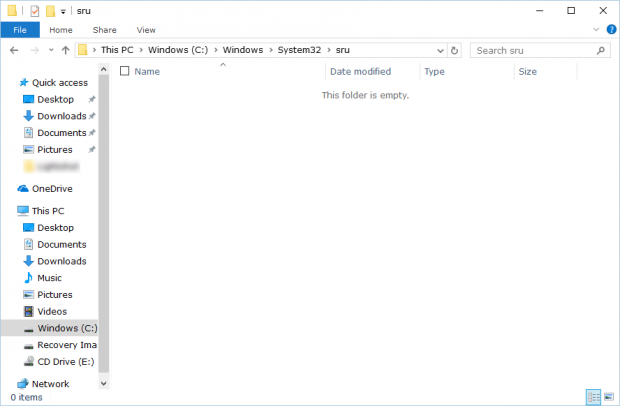Viewport: 620px width, 406px height.
Task: Switch to details view layout
Action: (x=593, y=397)
